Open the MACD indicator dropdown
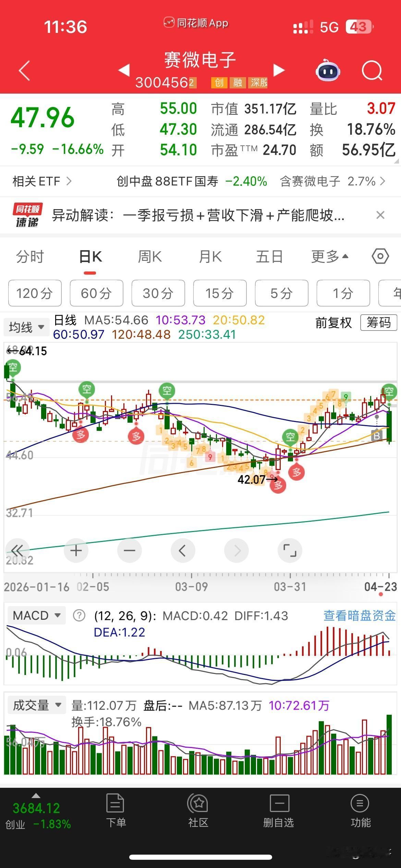The image size is (401, 868). (36, 615)
